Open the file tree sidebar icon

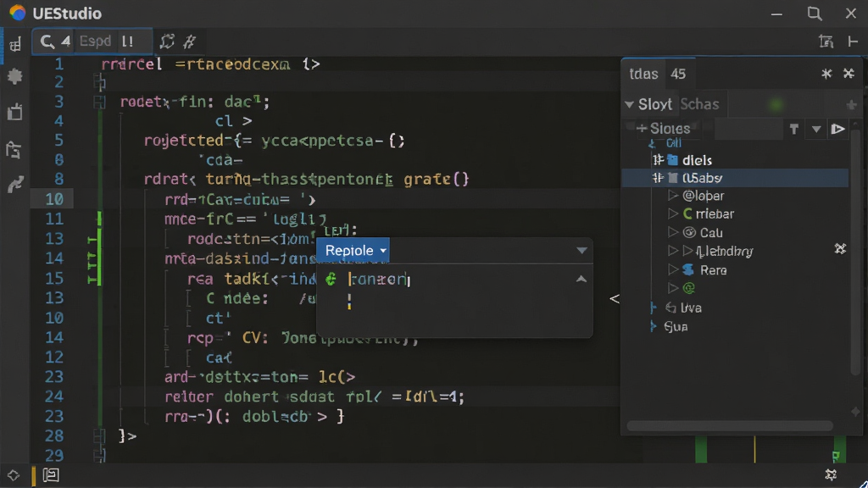point(14,150)
